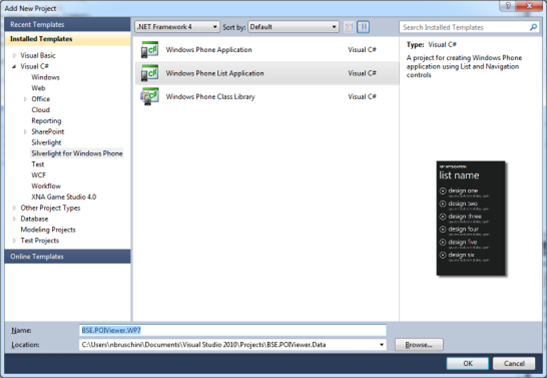
Task: Select the Test tree item
Action: [38, 164]
